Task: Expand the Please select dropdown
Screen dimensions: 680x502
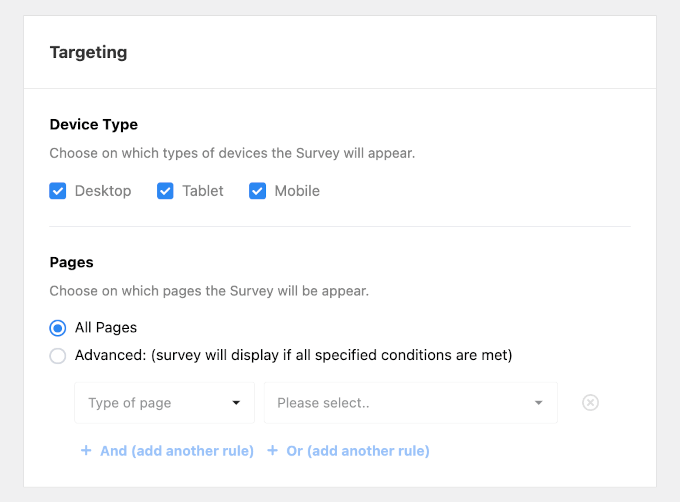Action: [x=410, y=403]
